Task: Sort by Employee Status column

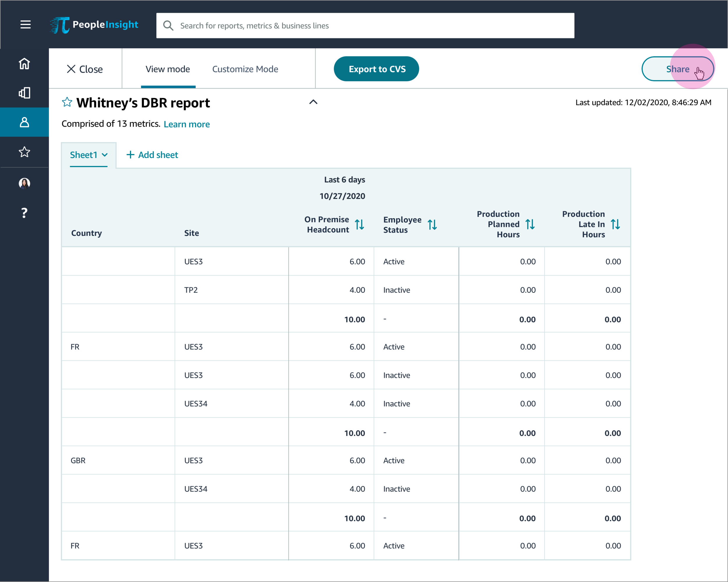Action: (432, 224)
